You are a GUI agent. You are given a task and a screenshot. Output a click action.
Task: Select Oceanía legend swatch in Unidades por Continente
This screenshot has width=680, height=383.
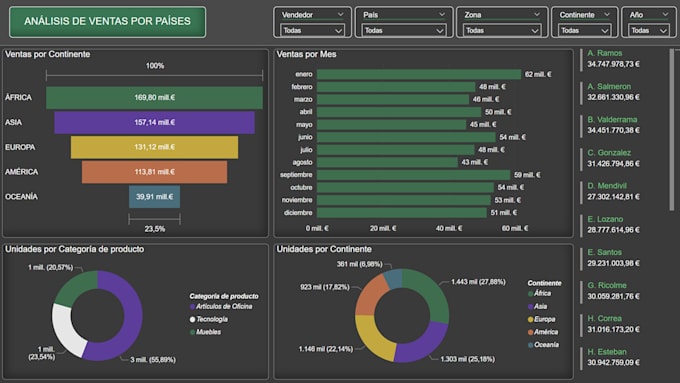click(x=530, y=345)
